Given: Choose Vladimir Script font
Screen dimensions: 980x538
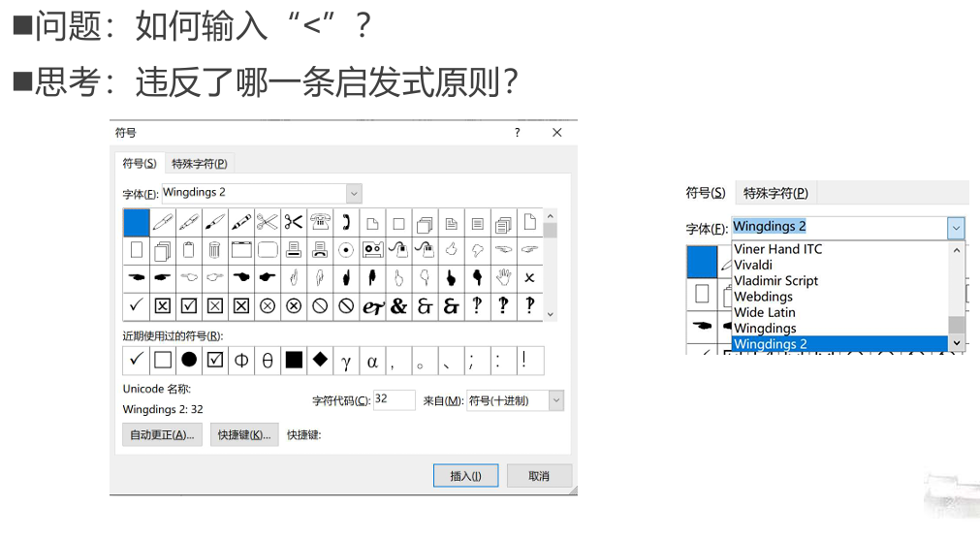Looking at the screenshot, I should click(775, 280).
